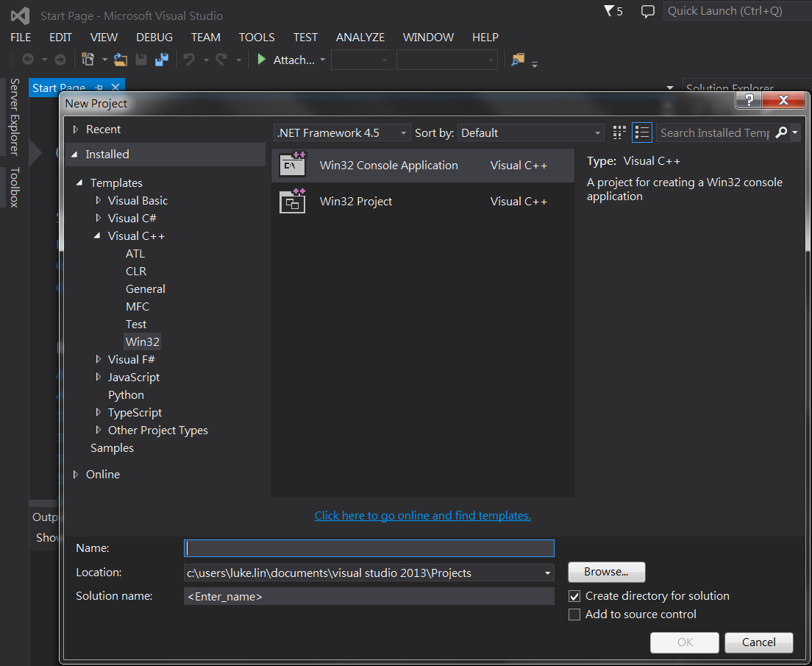Click the feedback speech bubble icon
The image size is (812, 666).
coord(647,11)
